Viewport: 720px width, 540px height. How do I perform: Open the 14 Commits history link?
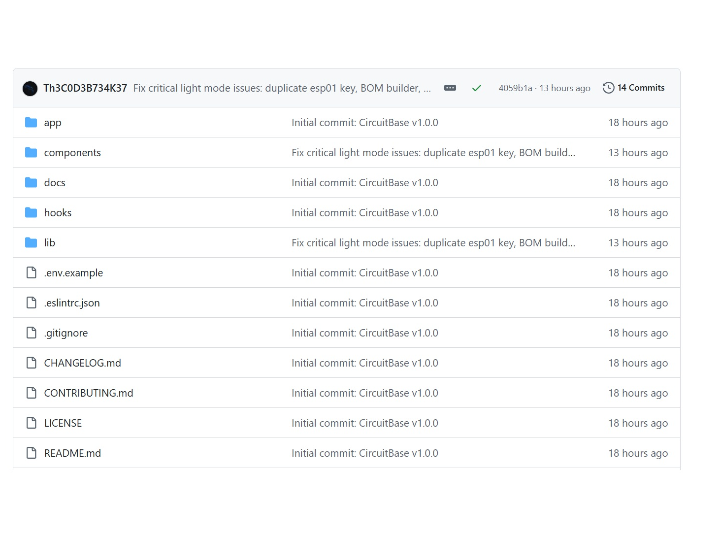[640, 88]
